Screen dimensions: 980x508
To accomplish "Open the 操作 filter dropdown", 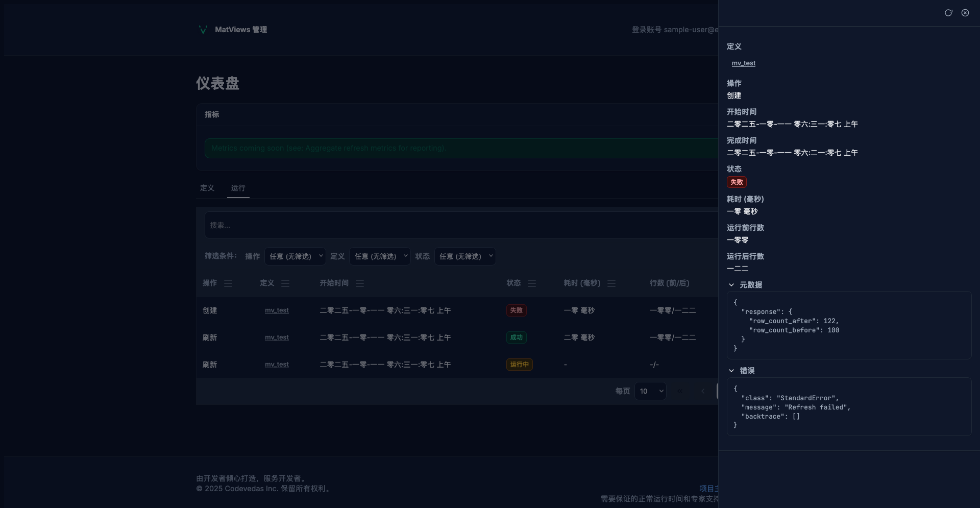I will tap(295, 256).
